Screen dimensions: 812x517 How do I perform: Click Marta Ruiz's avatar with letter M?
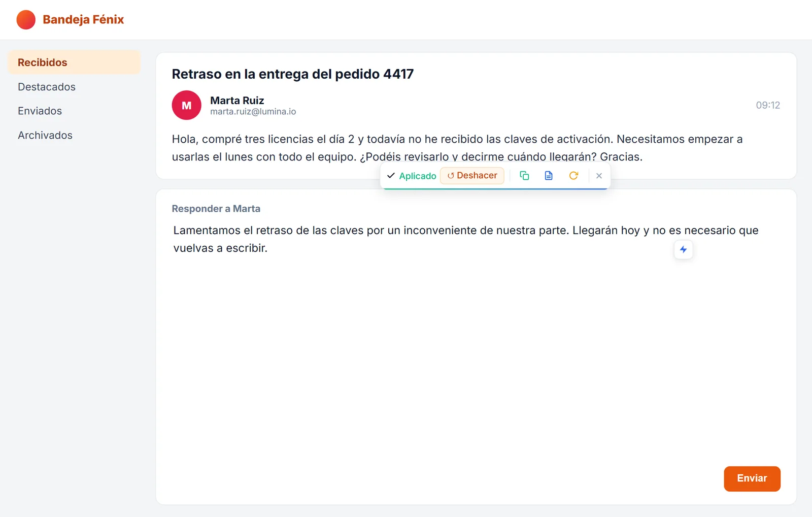[187, 105]
